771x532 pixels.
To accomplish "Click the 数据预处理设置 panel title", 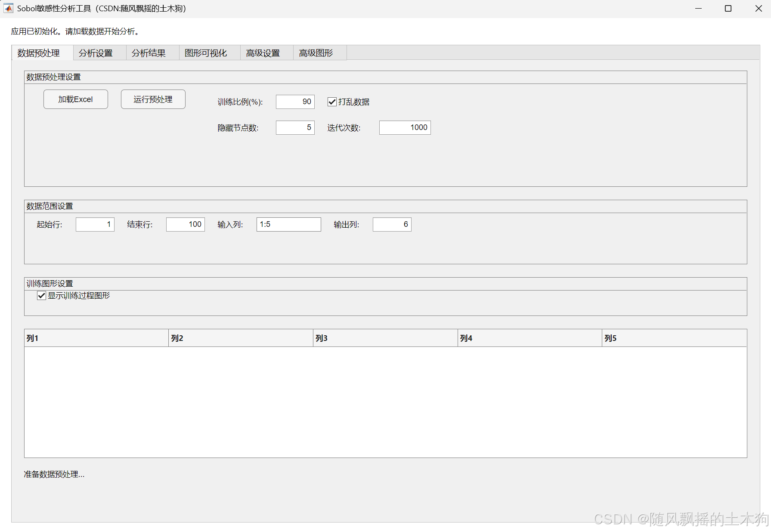I will 54,77.
